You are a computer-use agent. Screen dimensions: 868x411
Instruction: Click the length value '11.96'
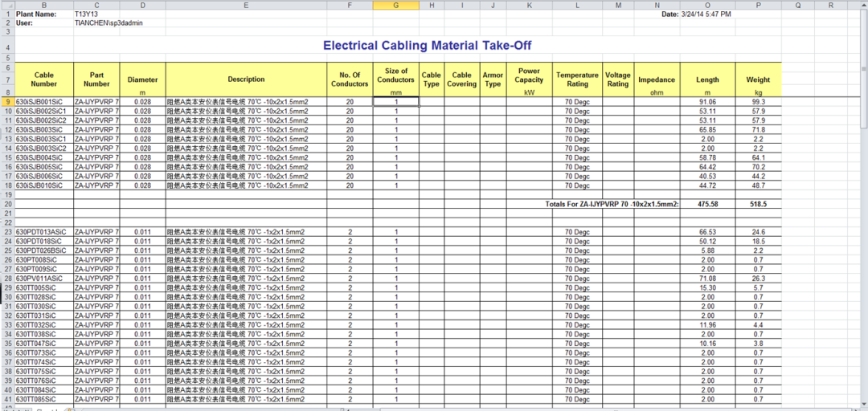pos(707,325)
